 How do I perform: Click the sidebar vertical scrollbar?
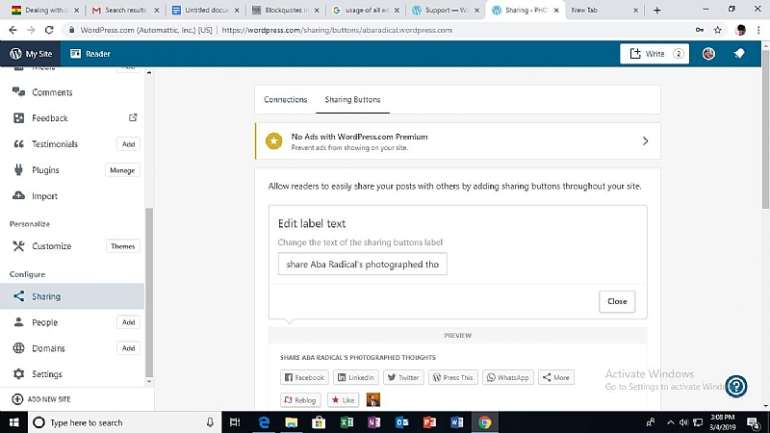[149, 292]
